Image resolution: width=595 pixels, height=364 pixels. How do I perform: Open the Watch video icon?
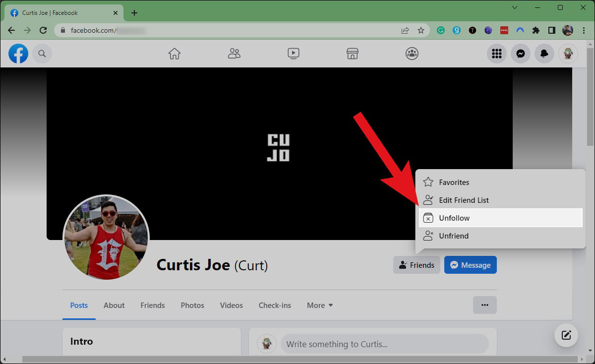pos(293,54)
